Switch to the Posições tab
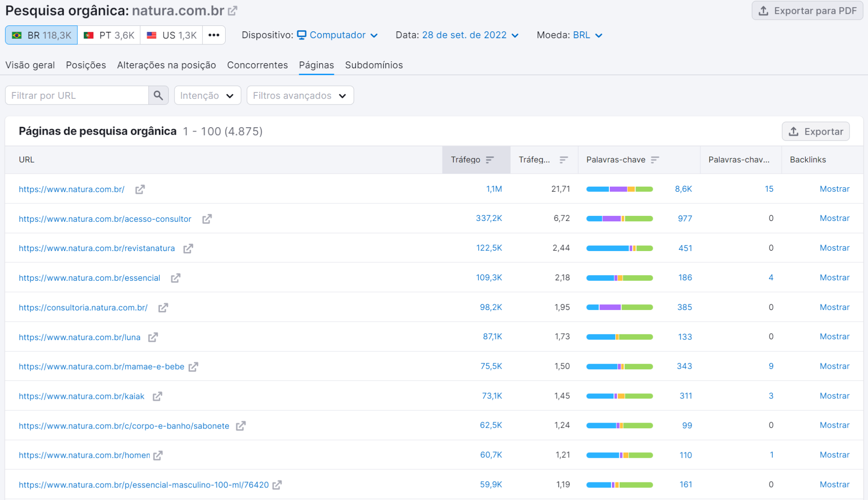This screenshot has height=500, width=868. (86, 65)
